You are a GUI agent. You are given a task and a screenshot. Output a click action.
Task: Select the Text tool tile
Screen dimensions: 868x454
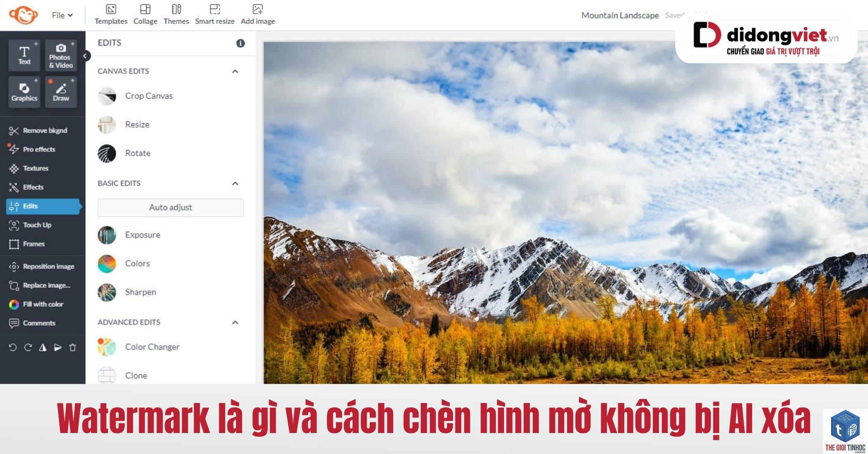(24, 55)
